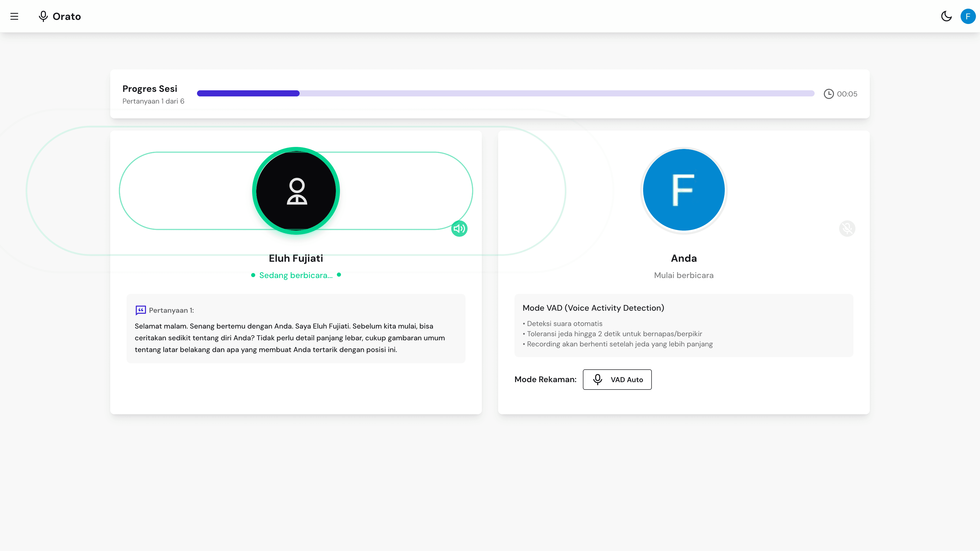Click the session timer clock icon
Viewport: 980px width, 551px height.
click(829, 94)
